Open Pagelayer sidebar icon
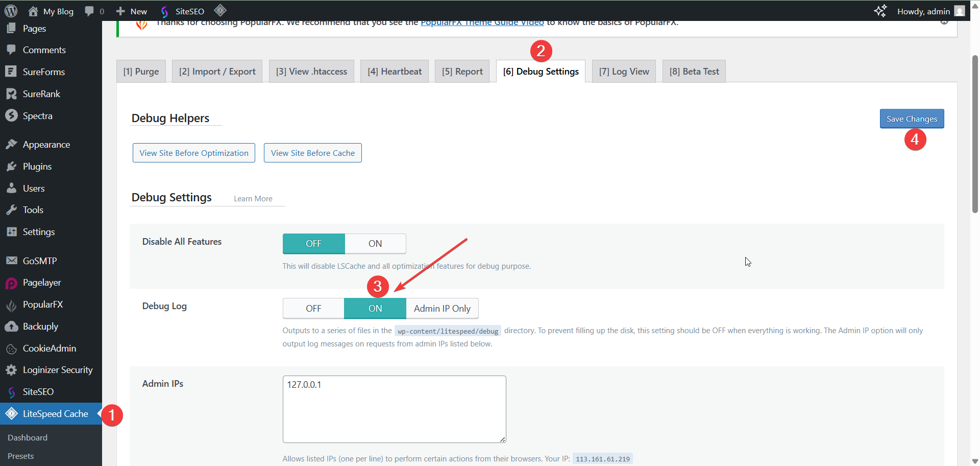This screenshot has height=466, width=980. 11,283
